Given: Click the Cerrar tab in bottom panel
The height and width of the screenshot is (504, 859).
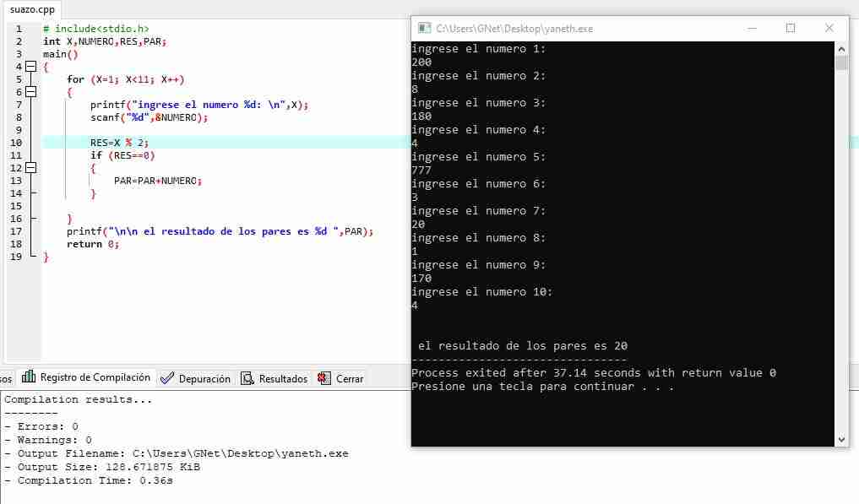Looking at the screenshot, I should pos(340,378).
